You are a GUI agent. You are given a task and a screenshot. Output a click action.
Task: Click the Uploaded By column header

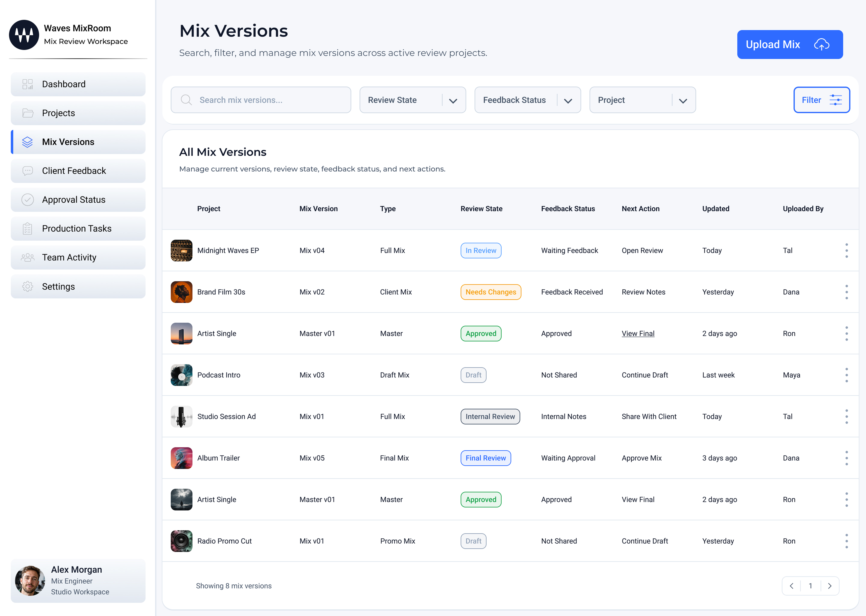pyautogui.click(x=803, y=209)
